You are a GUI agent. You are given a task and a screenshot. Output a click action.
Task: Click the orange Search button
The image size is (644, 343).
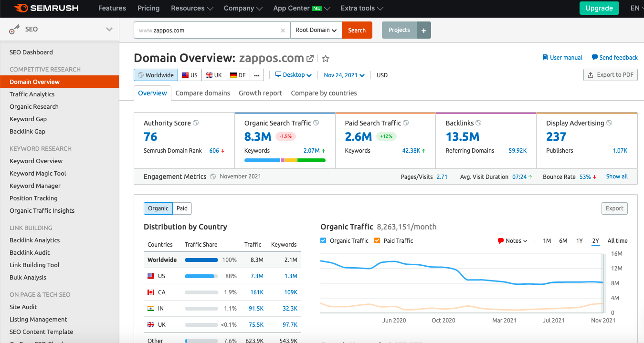pyautogui.click(x=357, y=30)
